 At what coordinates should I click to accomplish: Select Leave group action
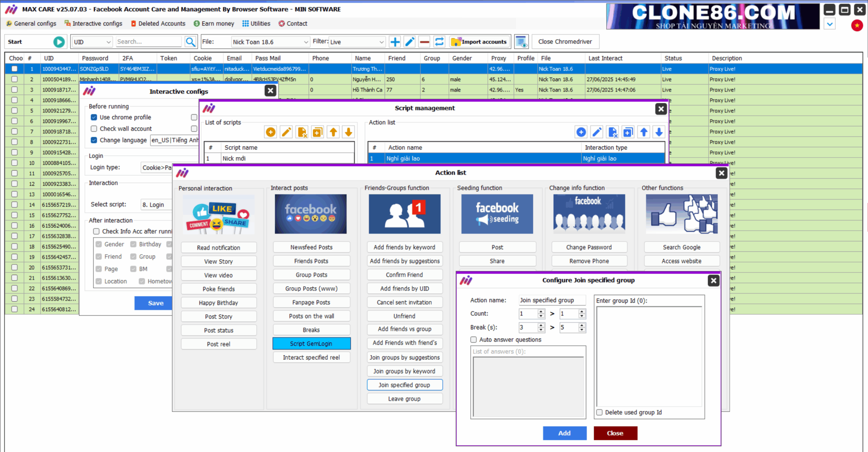[405, 399]
